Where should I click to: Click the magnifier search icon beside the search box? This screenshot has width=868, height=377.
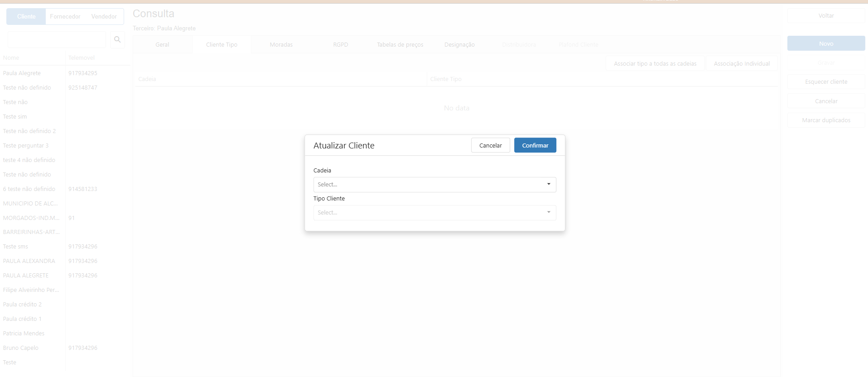tap(117, 39)
